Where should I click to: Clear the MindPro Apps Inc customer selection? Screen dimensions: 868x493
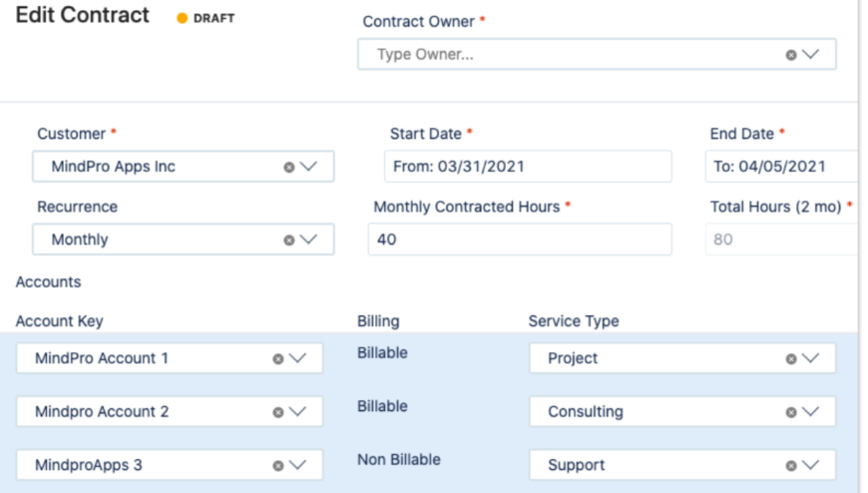click(289, 168)
